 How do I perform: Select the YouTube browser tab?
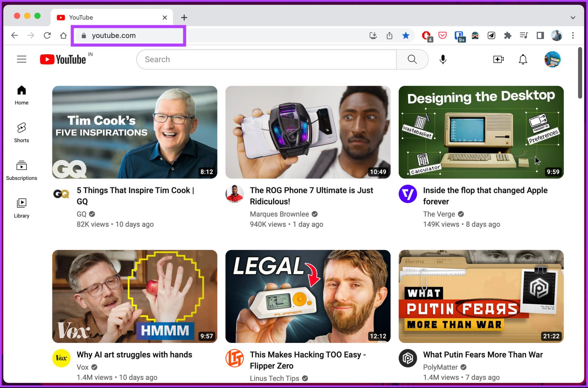[111, 17]
